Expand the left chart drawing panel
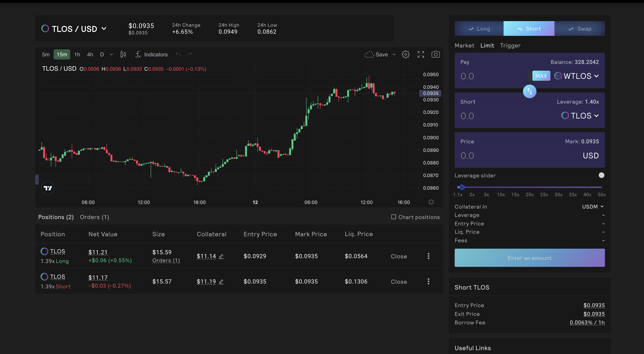The width and height of the screenshot is (644, 354). 37,180
